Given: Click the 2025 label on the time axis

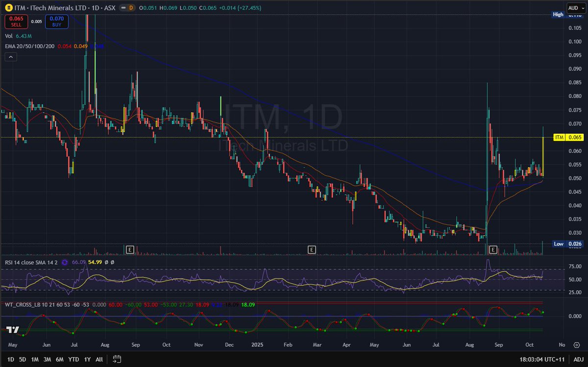Looking at the screenshot, I should tap(256, 344).
